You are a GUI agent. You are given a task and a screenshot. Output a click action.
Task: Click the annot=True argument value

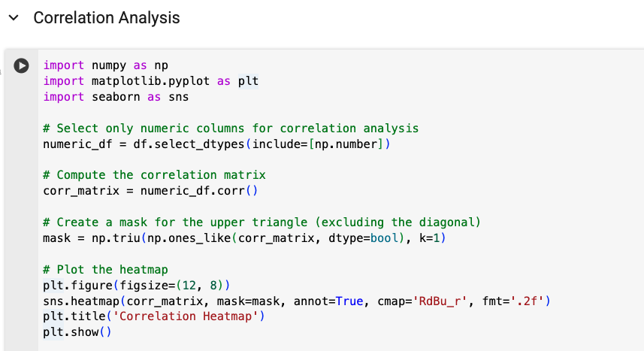[x=349, y=301]
